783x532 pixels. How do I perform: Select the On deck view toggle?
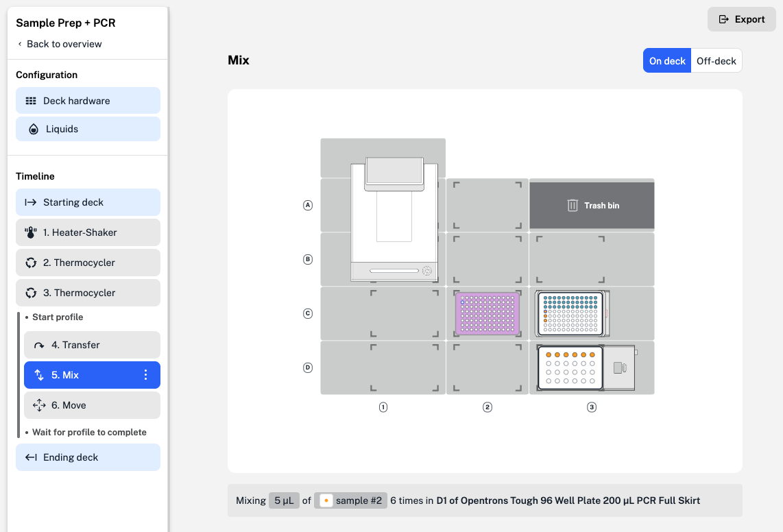(667, 61)
